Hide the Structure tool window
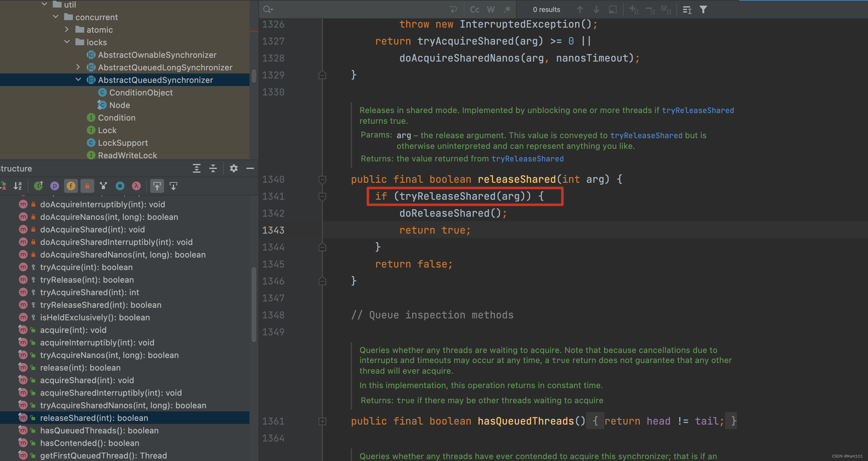Viewport: 868px width, 461px height. click(250, 168)
